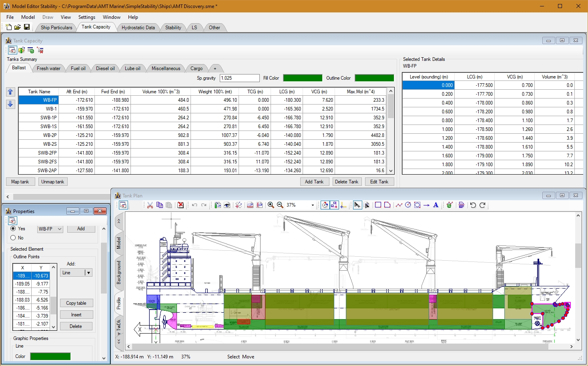Click the folder refresh icon in Tank Capacity toolbar

click(22, 50)
